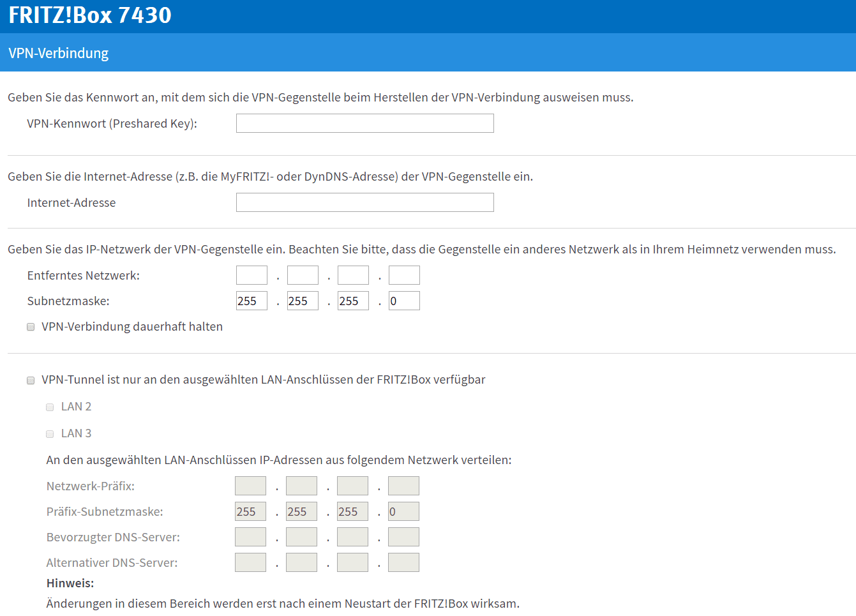Click first Bevorzugter DNS-Server octet field
856x616 pixels.
pyautogui.click(x=250, y=537)
